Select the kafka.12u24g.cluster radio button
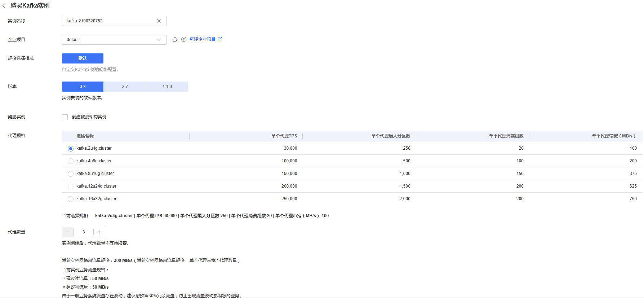The height and width of the screenshot is (298, 644). (x=71, y=187)
